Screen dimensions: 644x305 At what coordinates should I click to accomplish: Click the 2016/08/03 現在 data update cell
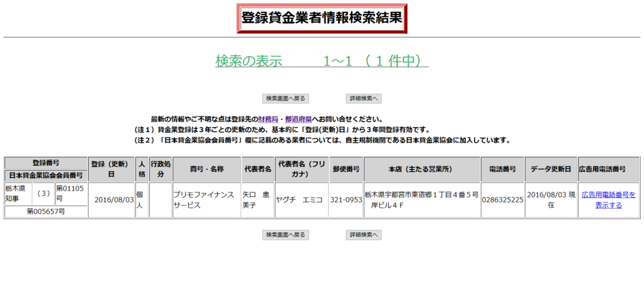coord(551,200)
